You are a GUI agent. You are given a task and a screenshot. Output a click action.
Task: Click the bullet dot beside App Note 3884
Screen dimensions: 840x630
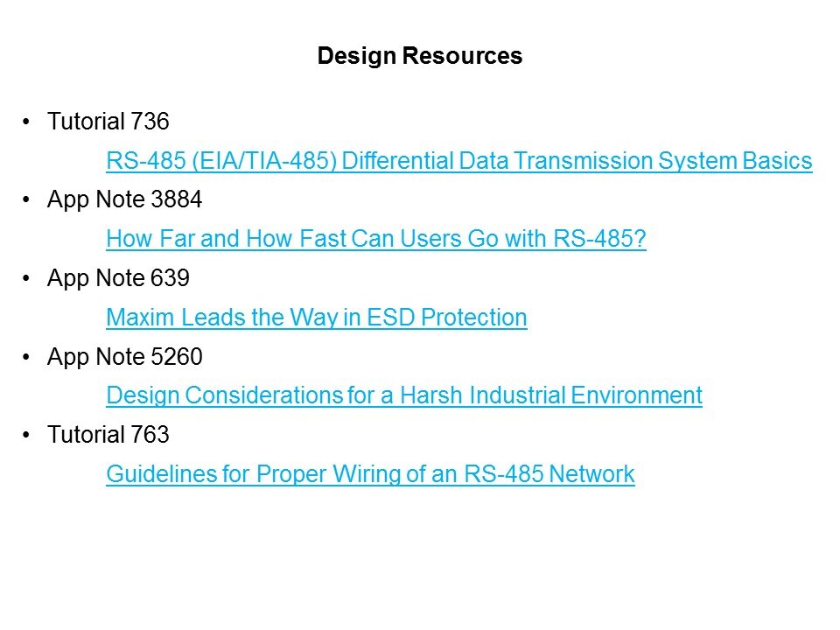[x=28, y=200]
